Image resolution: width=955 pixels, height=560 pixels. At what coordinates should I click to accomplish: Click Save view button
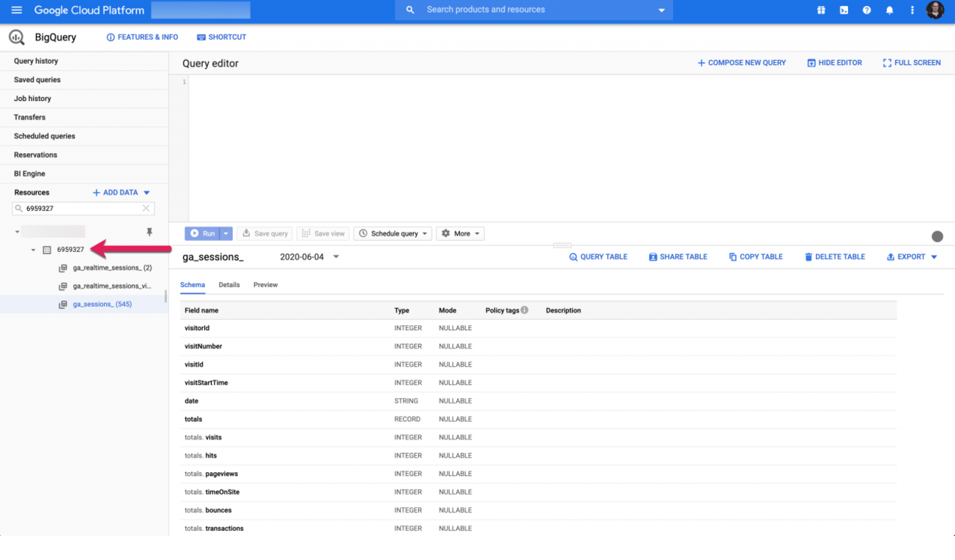(323, 234)
